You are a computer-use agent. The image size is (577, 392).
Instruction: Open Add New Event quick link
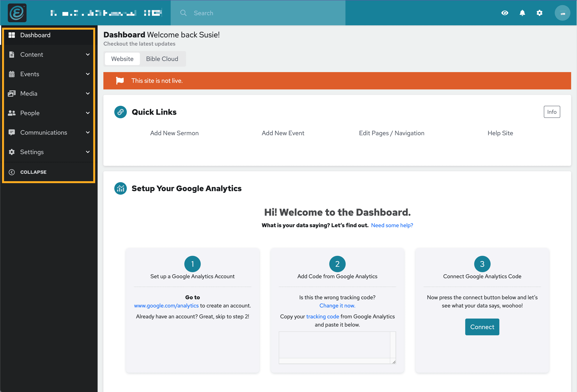283,133
